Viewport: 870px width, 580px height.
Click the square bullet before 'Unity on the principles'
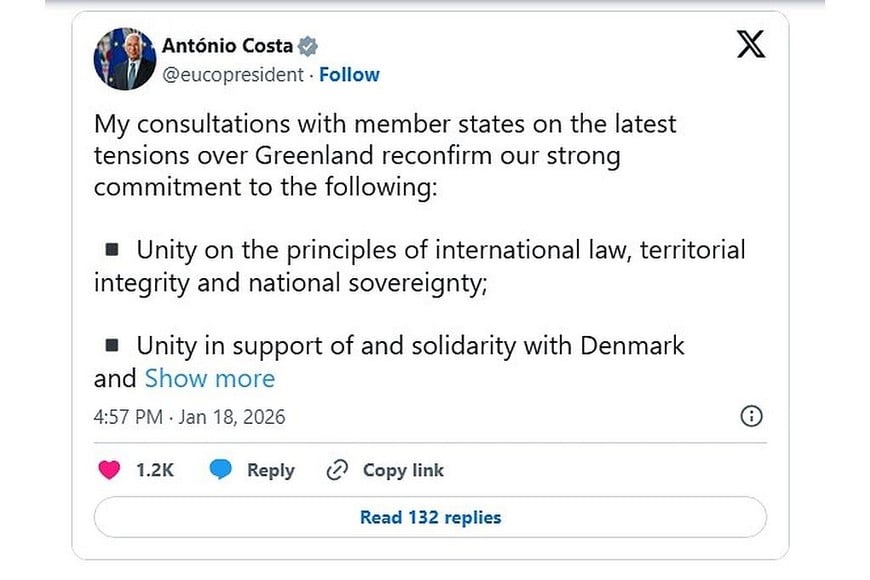pyautogui.click(x=113, y=248)
